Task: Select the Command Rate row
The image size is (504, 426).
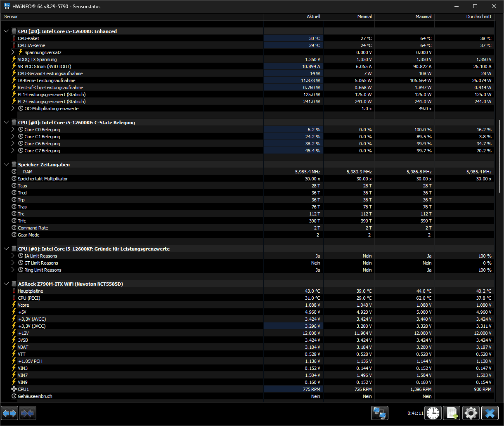Action: pyautogui.click(x=248, y=228)
